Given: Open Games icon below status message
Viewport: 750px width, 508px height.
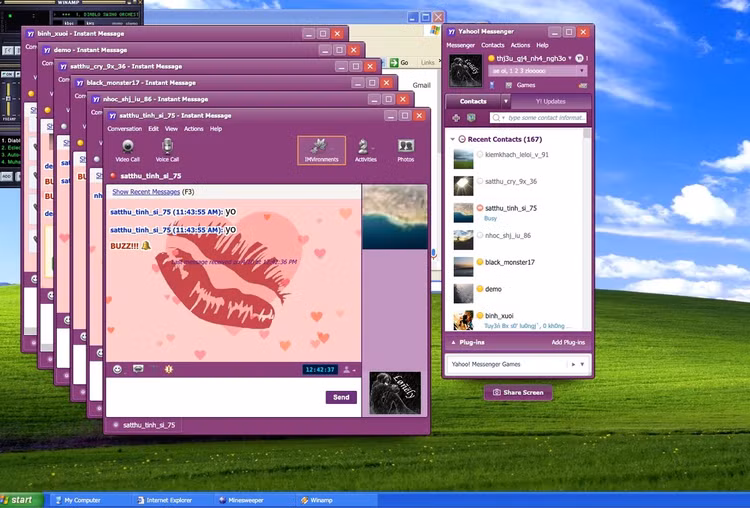Looking at the screenshot, I should pos(519,85).
